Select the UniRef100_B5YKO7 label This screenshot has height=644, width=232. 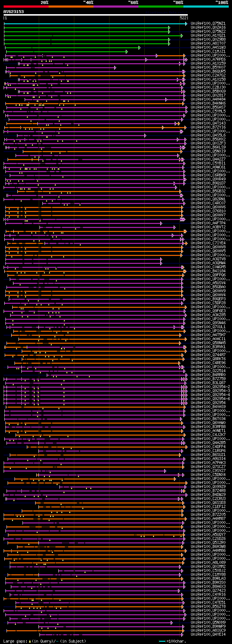pyautogui.click(x=208, y=68)
